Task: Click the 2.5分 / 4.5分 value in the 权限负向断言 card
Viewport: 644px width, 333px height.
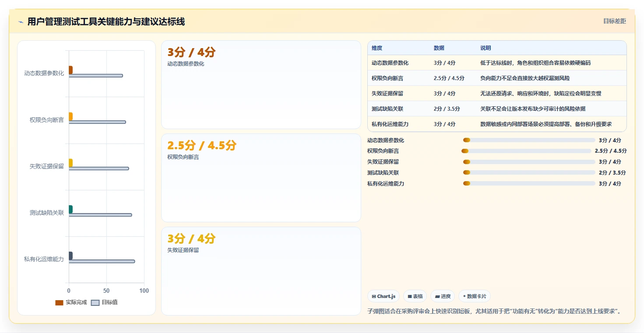Action: pyautogui.click(x=202, y=145)
